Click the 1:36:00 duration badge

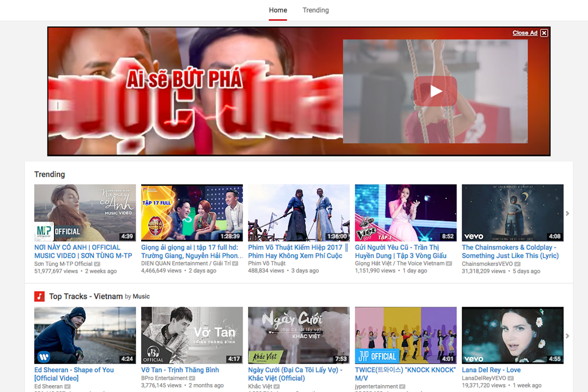pyautogui.click(x=337, y=236)
